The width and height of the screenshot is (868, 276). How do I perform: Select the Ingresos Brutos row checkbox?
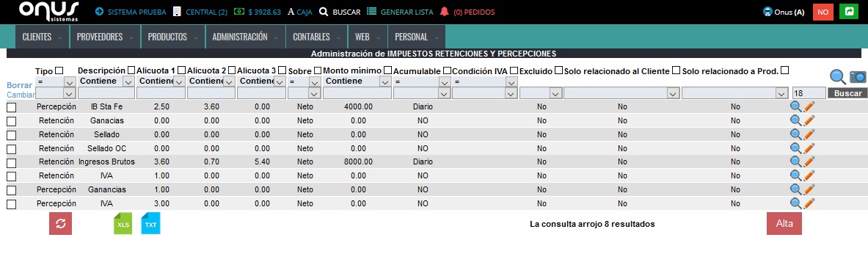coord(11,163)
